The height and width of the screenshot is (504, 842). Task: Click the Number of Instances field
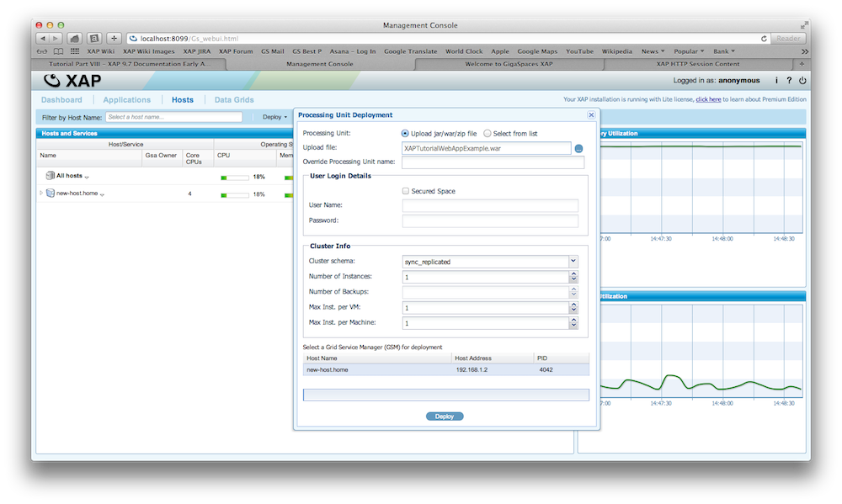click(486, 277)
